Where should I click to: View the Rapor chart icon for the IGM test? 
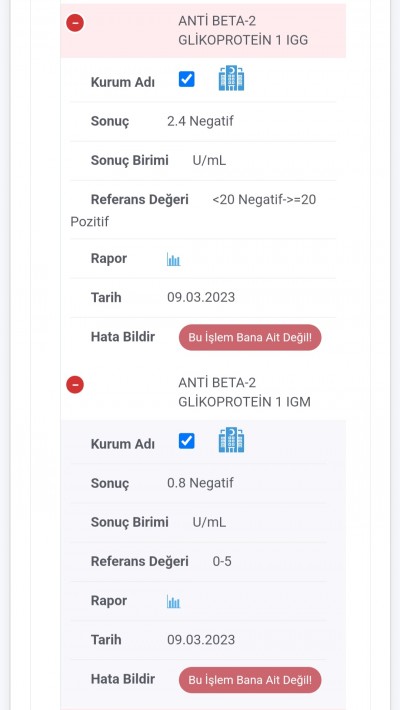[173, 602]
